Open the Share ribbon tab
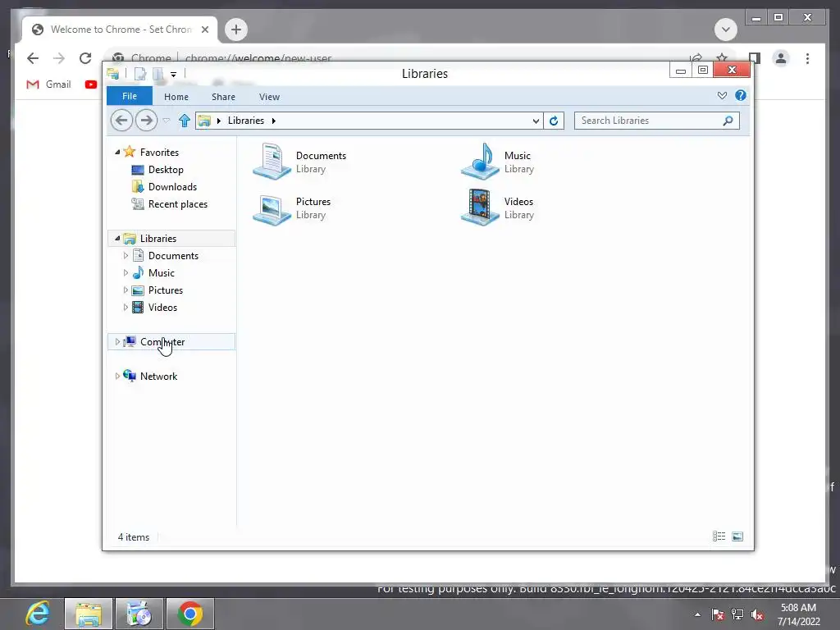This screenshot has width=840, height=630. pos(223,97)
